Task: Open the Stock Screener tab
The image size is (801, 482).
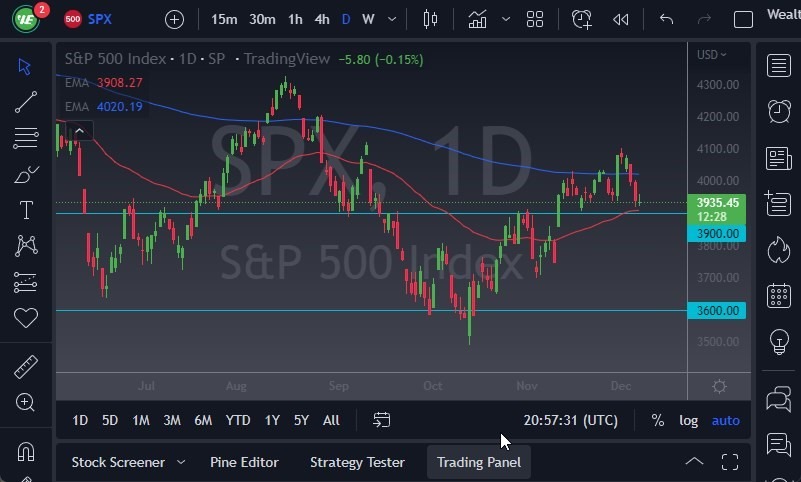Action: pos(118,462)
